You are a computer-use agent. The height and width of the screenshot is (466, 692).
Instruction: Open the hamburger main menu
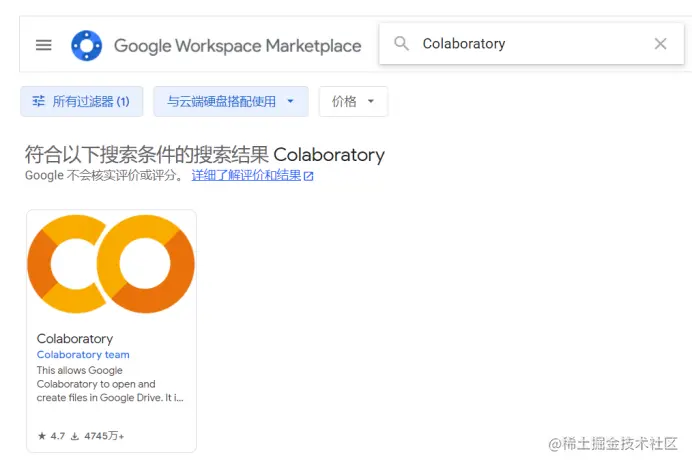click(x=43, y=45)
